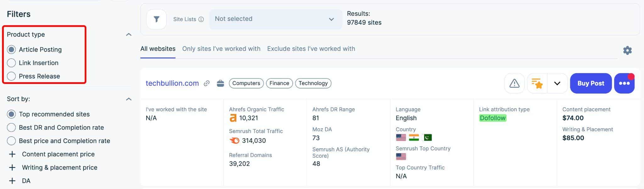644x189 pixels.
Task: Open the three-dots more options button
Action: coord(624,83)
